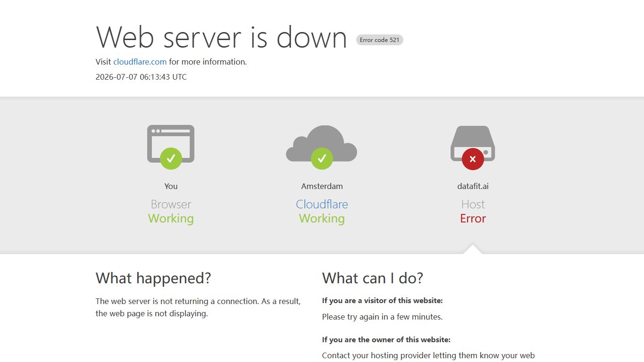Click the browser window icon above You
This screenshot has height=362, width=644.
(x=171, y=144)
